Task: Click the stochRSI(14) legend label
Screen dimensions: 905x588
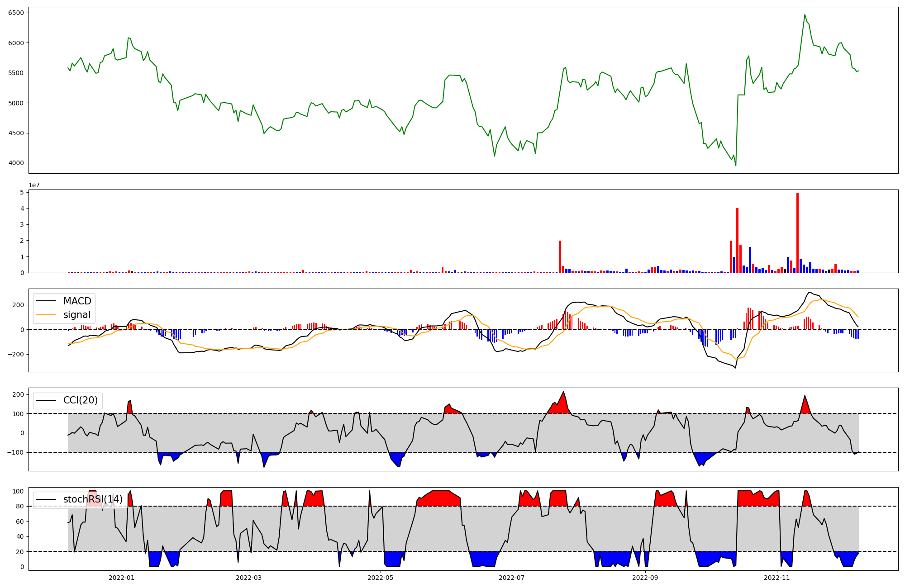Action: click(x=93, y=499)
